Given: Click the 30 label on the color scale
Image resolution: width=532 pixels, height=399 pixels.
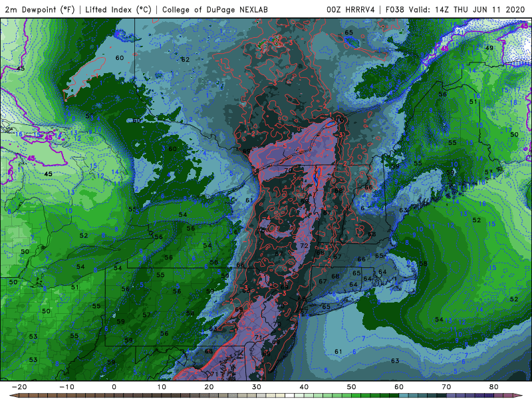Looking at the screenshot, I should pyautogui.click(x=257, y=387).
